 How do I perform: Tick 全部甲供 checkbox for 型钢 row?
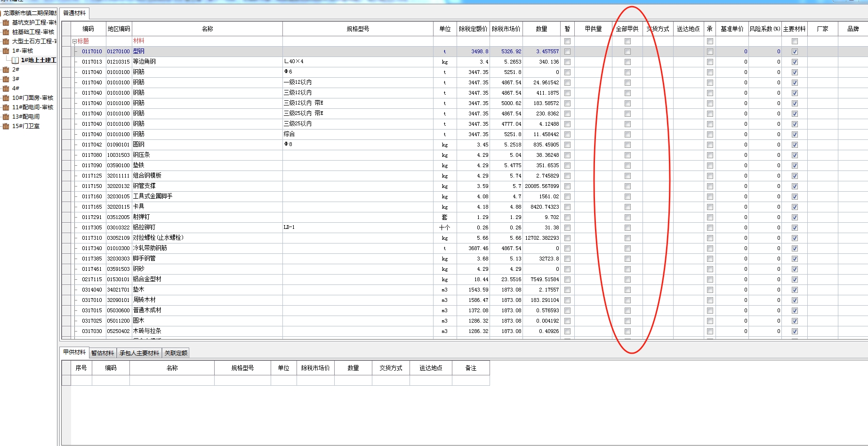pos(627,52)
